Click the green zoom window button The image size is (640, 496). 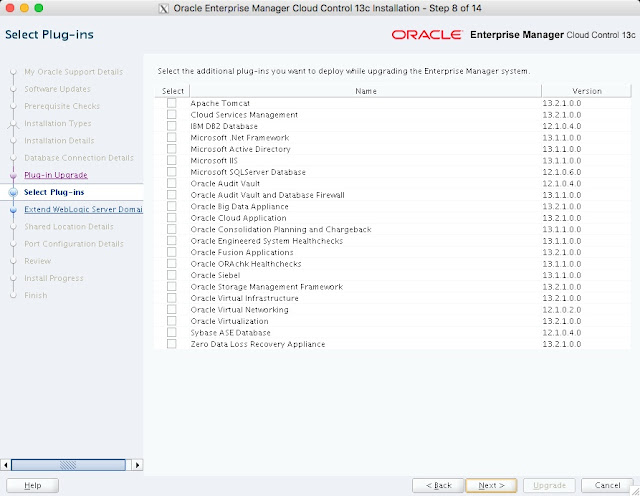point(39,8)
